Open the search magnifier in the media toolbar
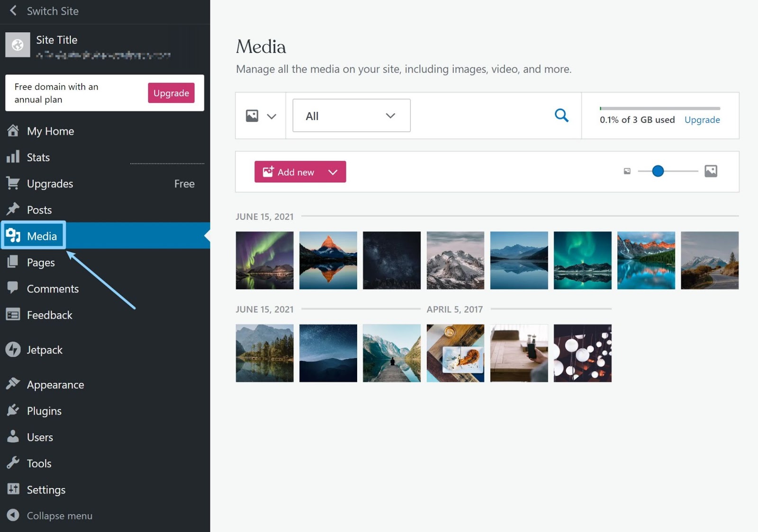Image resolution: width=758 pixels, height=532 pixels. pyautogui.click(x=561, y=115)
